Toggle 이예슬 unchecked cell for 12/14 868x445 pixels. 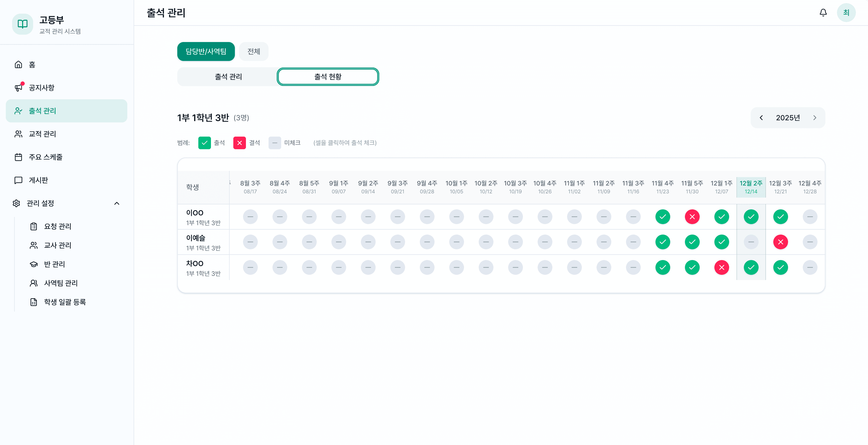click(x=751, y=242)
